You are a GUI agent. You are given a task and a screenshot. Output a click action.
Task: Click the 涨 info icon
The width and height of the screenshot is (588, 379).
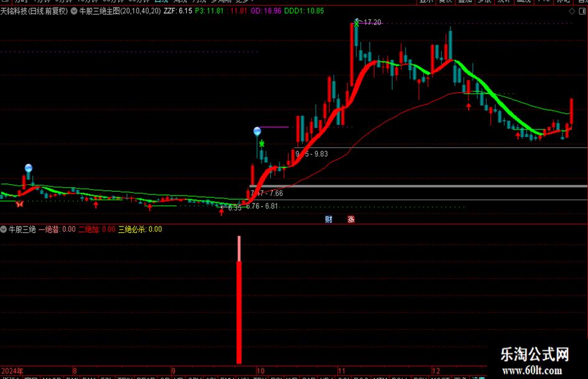351,219
